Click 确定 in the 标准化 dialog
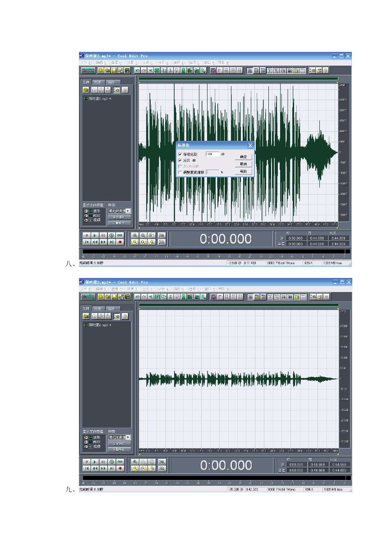The height and width of the screenshot is (554, 392). (244, 157)
